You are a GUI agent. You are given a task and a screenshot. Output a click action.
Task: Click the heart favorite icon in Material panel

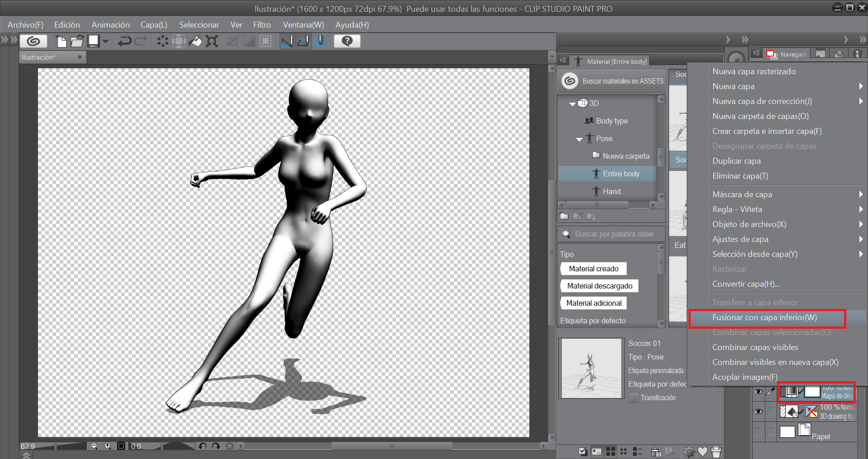click(703, 451)
